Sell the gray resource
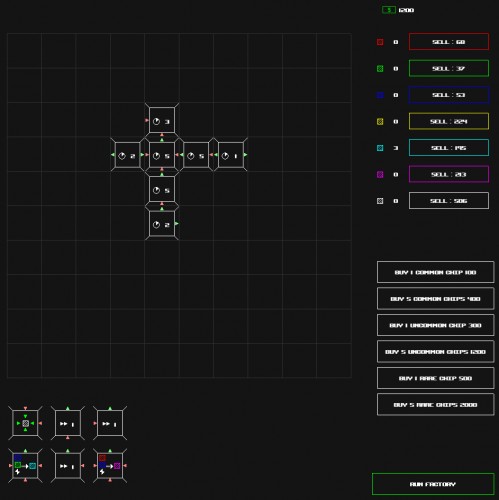The image size is (499, 500). (x=449, y=201)
